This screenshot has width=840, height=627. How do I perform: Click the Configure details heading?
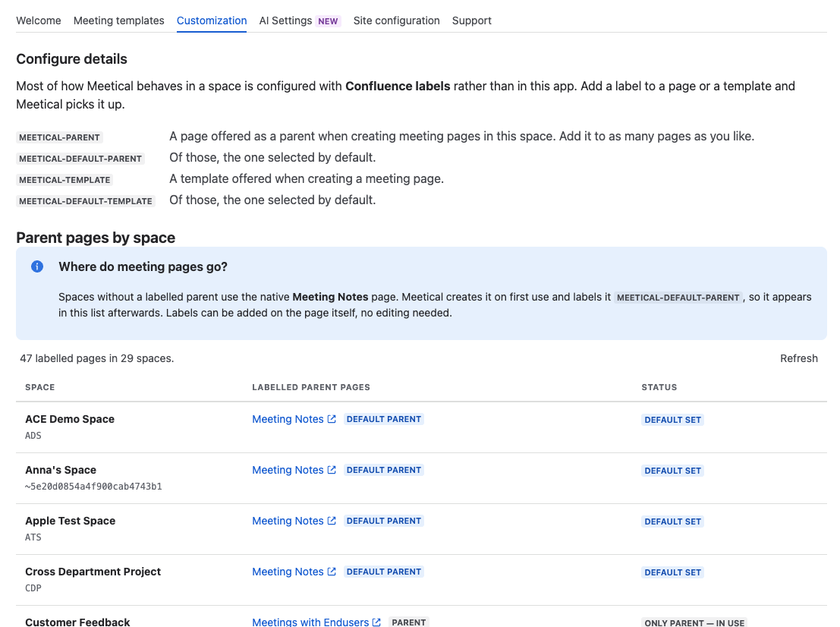[72, 59]
